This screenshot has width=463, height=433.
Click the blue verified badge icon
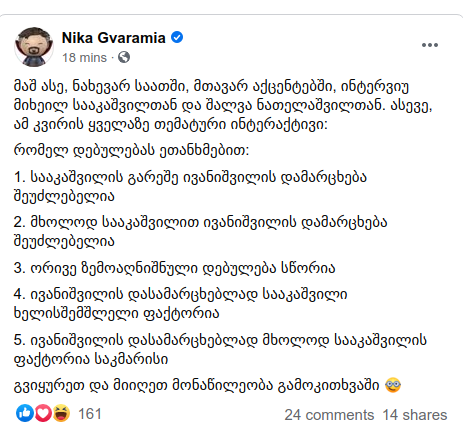[x=177, y=37]
